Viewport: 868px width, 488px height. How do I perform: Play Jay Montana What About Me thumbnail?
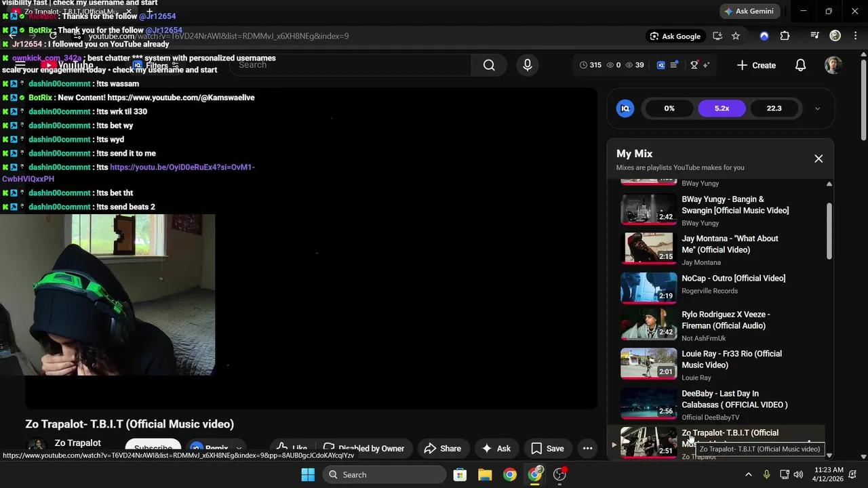[649, 249]
